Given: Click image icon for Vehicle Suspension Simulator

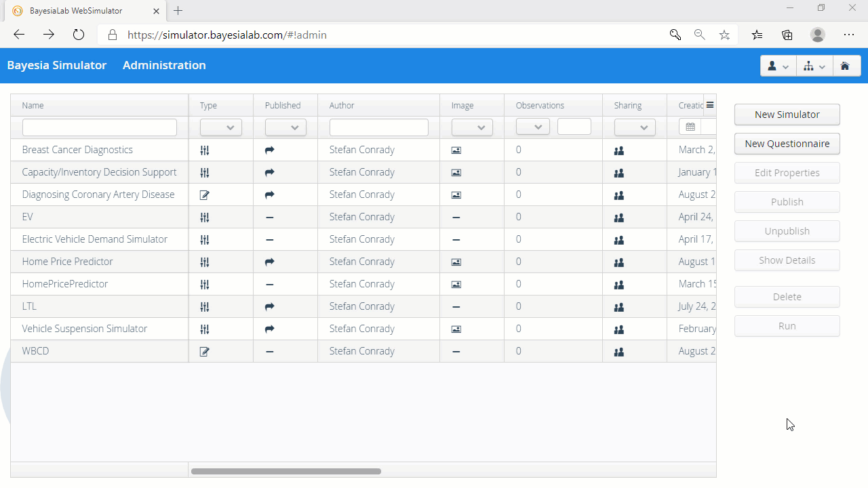Looking at the screenshot, I should [456, 329].
